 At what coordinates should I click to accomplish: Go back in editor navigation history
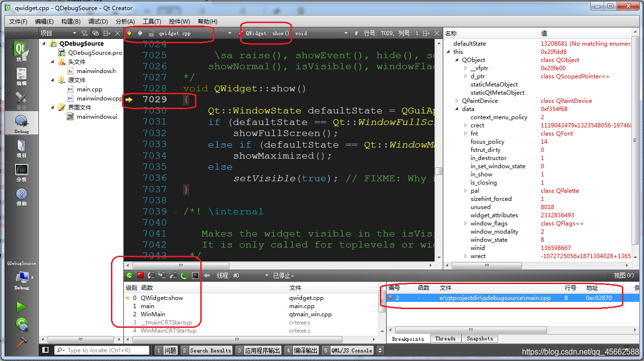click(129, 33)
